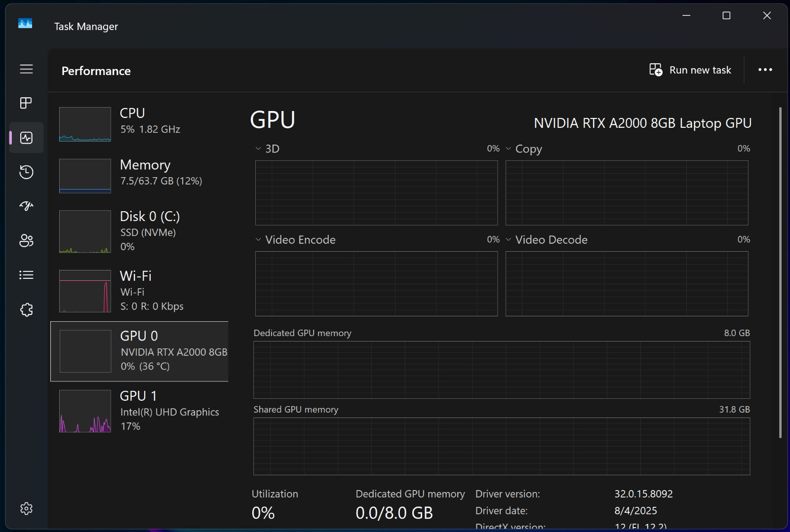Open the Services page icon
Viewport: 790px width, 532px height.
[26, 310]
